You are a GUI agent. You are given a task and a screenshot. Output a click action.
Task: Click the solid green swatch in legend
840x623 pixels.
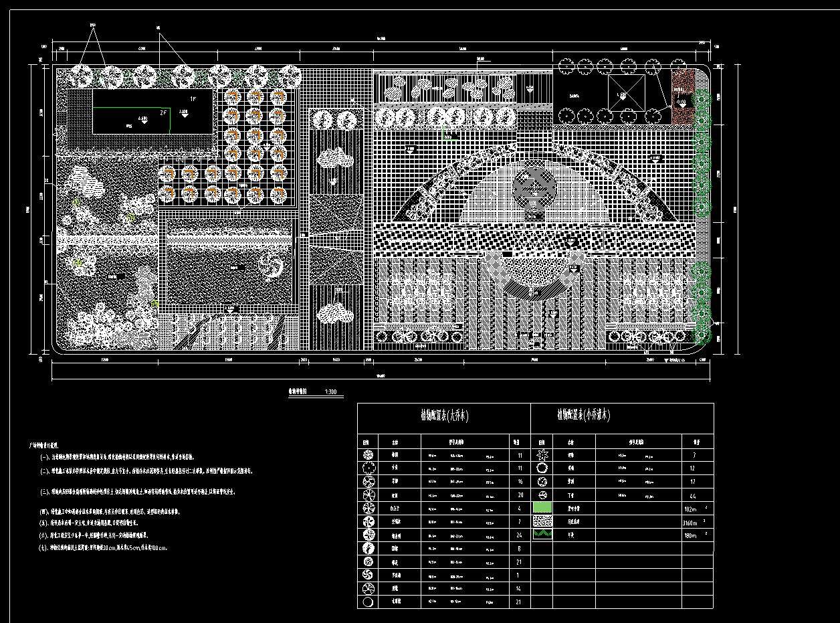[542, 509]
